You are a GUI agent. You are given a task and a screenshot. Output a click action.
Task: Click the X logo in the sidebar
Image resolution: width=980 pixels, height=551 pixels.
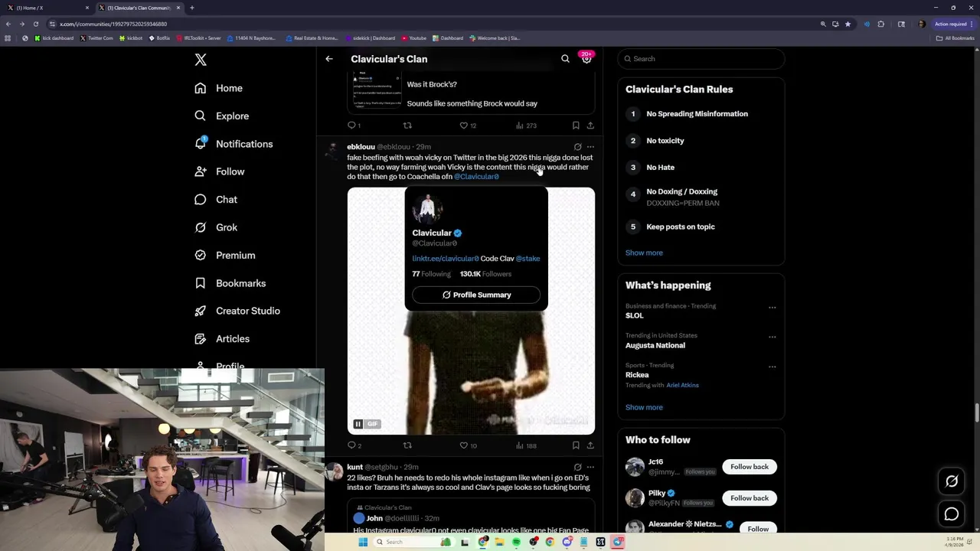(x=201, y=60)
